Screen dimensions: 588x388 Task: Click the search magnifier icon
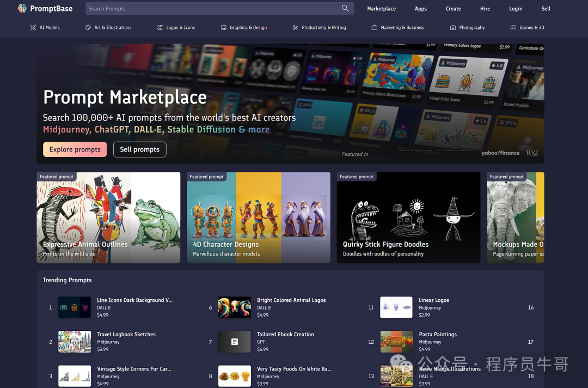[345, 8]
